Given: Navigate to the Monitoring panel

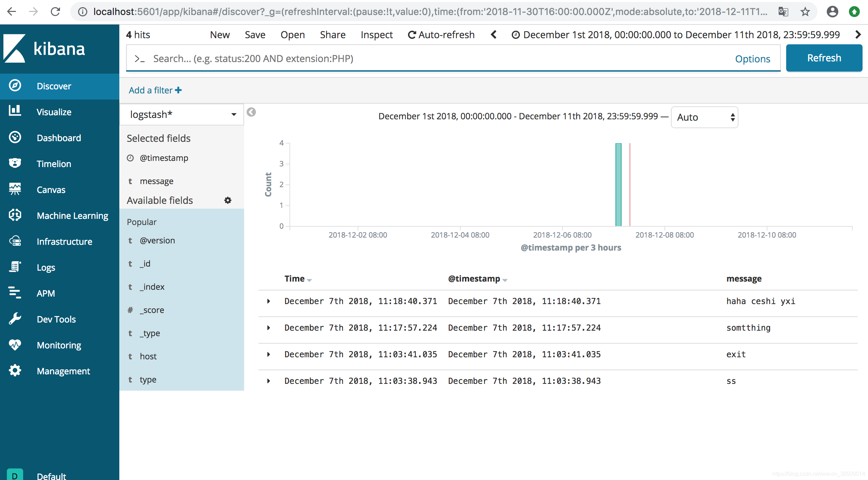Looking at the screenshot, I should tap(59, 345).
